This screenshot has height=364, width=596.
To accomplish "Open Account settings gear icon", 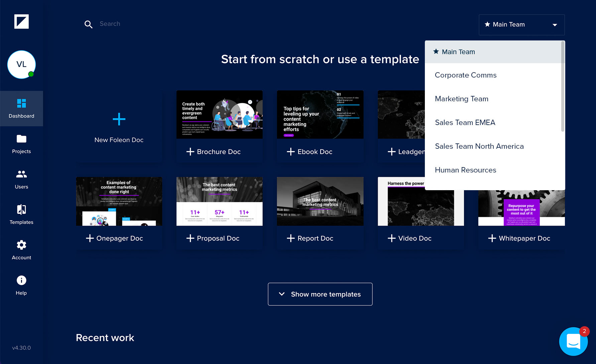I will [21, 245].
